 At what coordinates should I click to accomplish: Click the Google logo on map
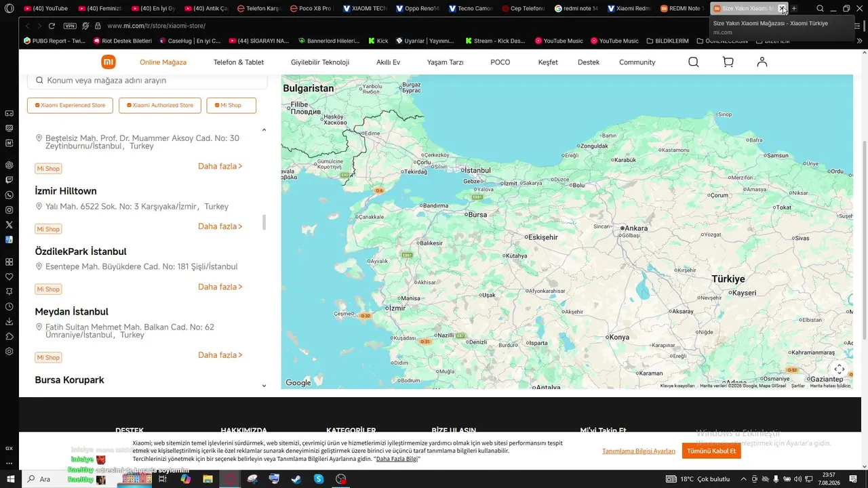pos(298,383)
